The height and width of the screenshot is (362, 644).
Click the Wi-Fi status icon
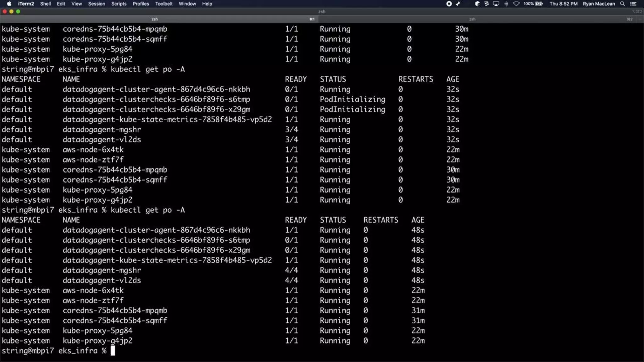(x=516, y=4)
